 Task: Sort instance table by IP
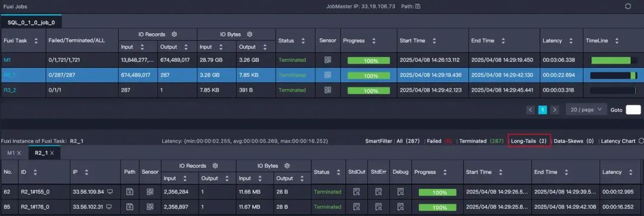[86, 172]
